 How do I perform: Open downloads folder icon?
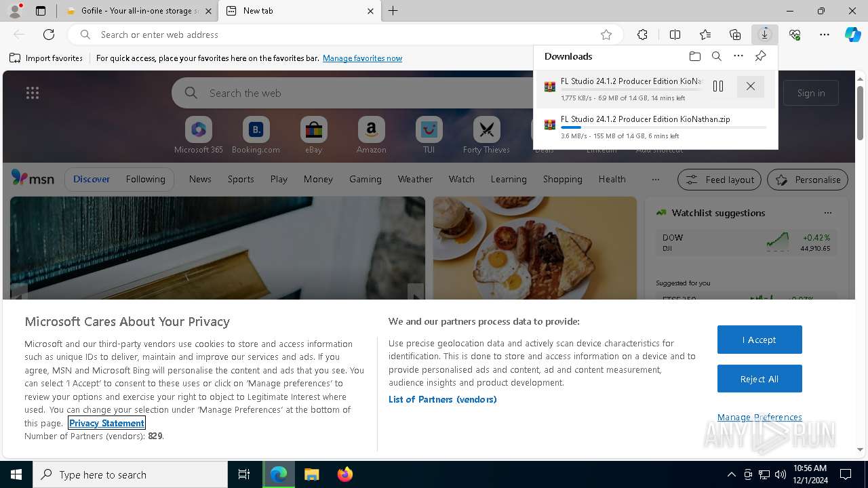click(x=694, y=56)
